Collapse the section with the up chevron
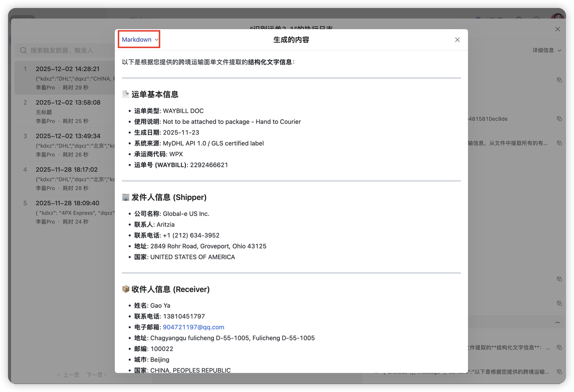This screenshot has width=574, height=392. [x=557, y=322]
